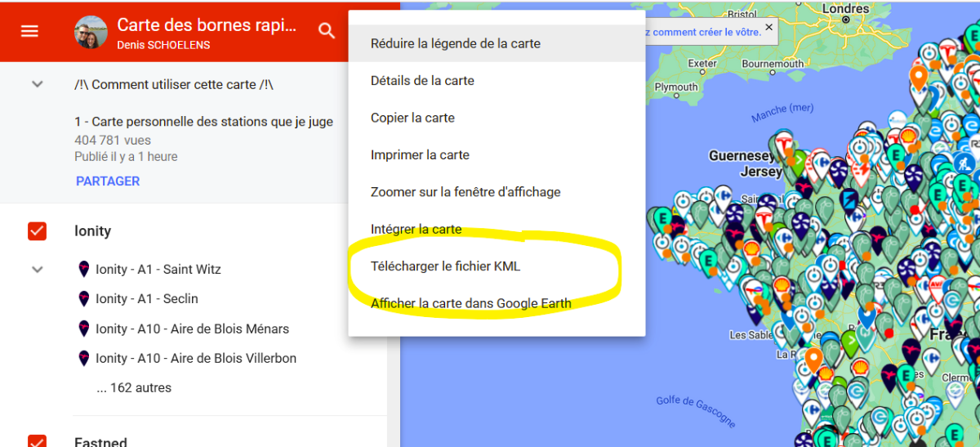Choose 'Afficher la carte dans Google Earth'
This screenshot has width=980, height=447.
pos(497,303)
